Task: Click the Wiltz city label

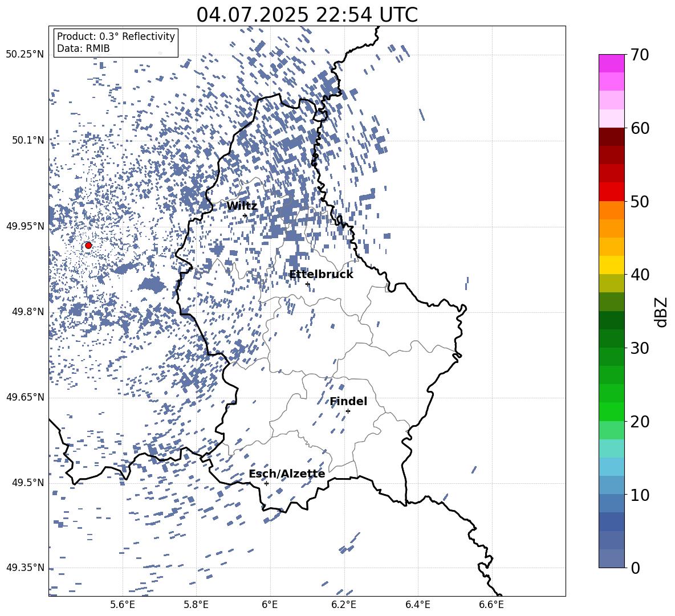Action: point(242,206)
